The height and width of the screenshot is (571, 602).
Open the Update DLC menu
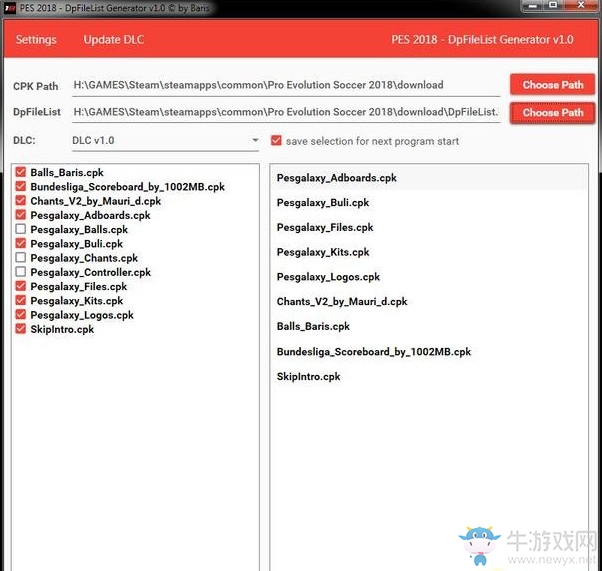point(114,40)
